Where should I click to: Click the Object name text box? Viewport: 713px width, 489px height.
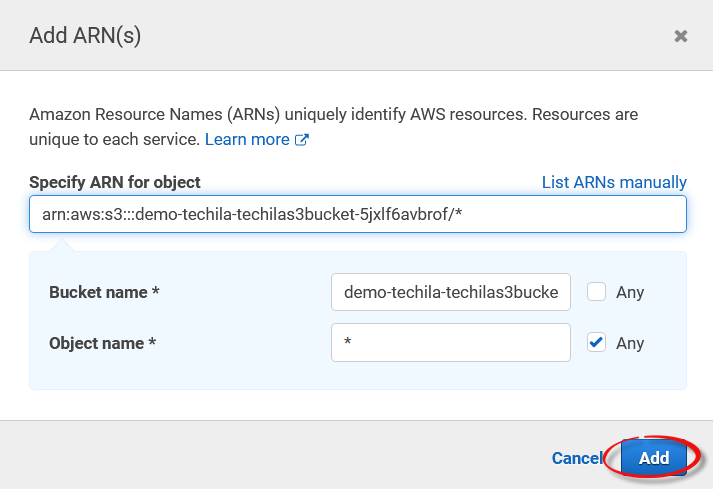[450, 343]
